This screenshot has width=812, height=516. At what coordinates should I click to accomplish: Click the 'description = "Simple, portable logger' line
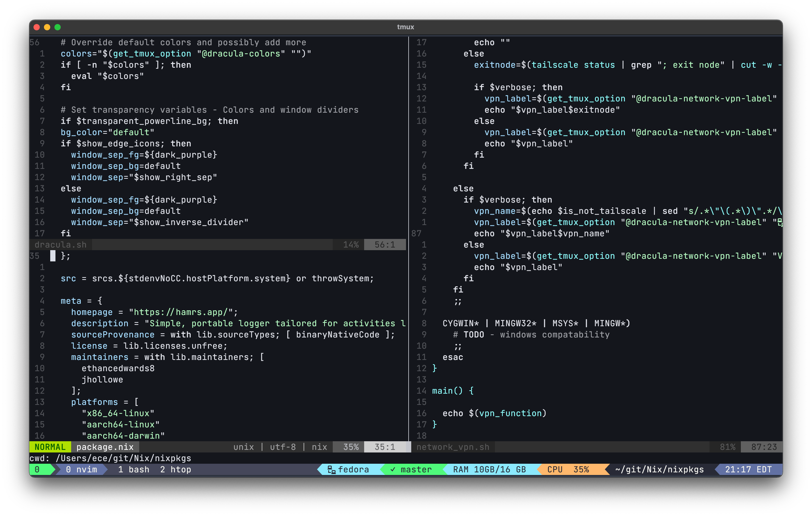coord(238,323)
